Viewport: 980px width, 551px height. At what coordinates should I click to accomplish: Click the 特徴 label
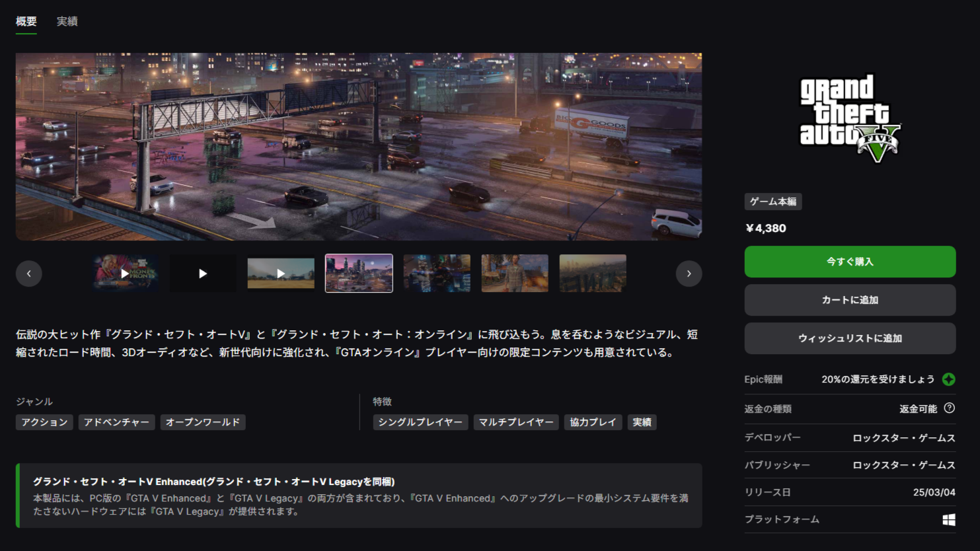pyautogui.click(x=382, y=402)
